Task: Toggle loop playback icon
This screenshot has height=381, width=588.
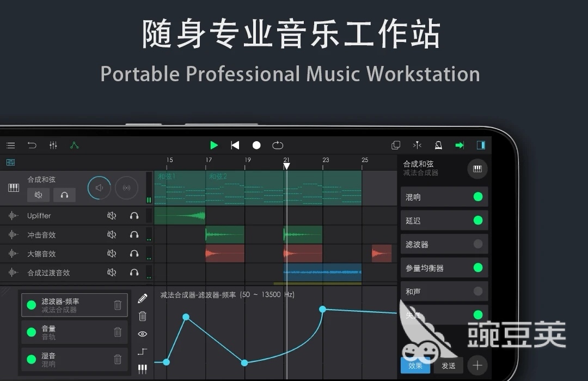Action: coord(278,145)
